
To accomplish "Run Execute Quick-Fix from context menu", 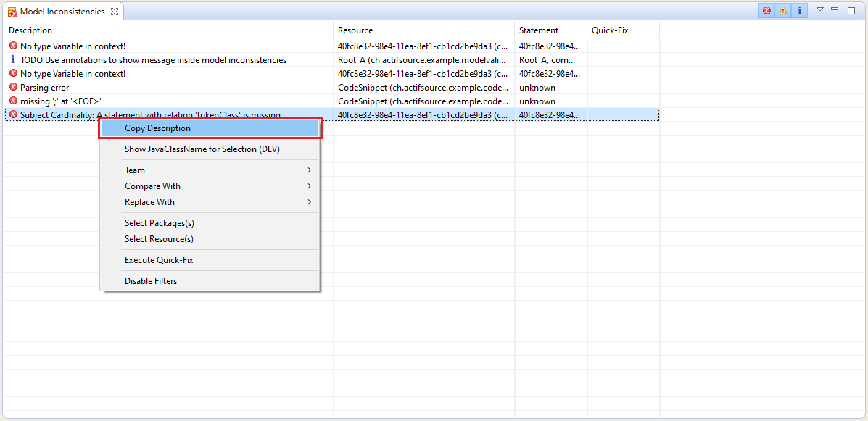I will pos(159,260).
